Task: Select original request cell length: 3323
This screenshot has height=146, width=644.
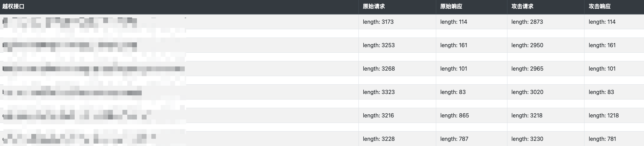Action: tap(379, 92)
